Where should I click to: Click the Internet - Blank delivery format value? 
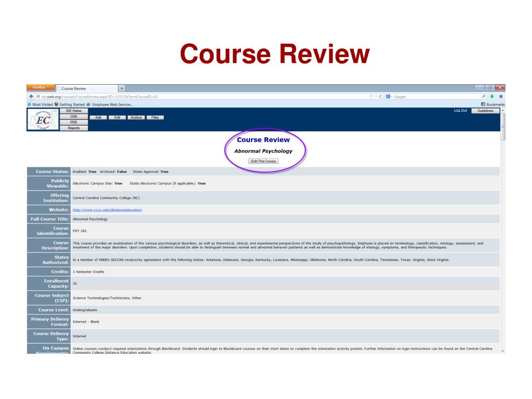[86, 322]
